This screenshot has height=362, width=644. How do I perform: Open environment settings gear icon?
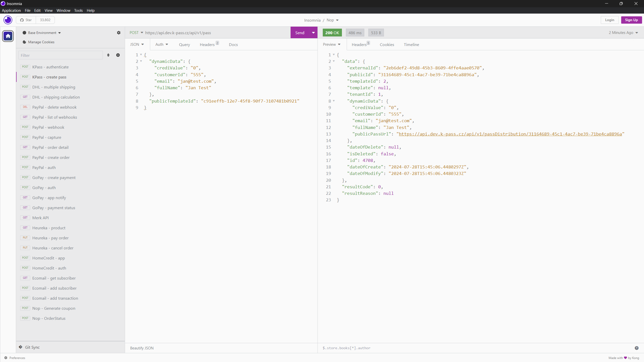pyautogui.click(x=119, y=33)
